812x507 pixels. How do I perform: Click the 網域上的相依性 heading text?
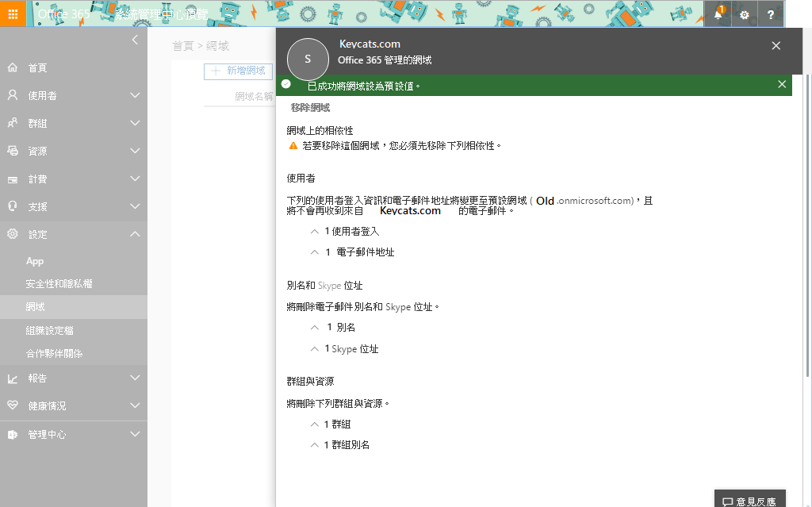(320, 131)
